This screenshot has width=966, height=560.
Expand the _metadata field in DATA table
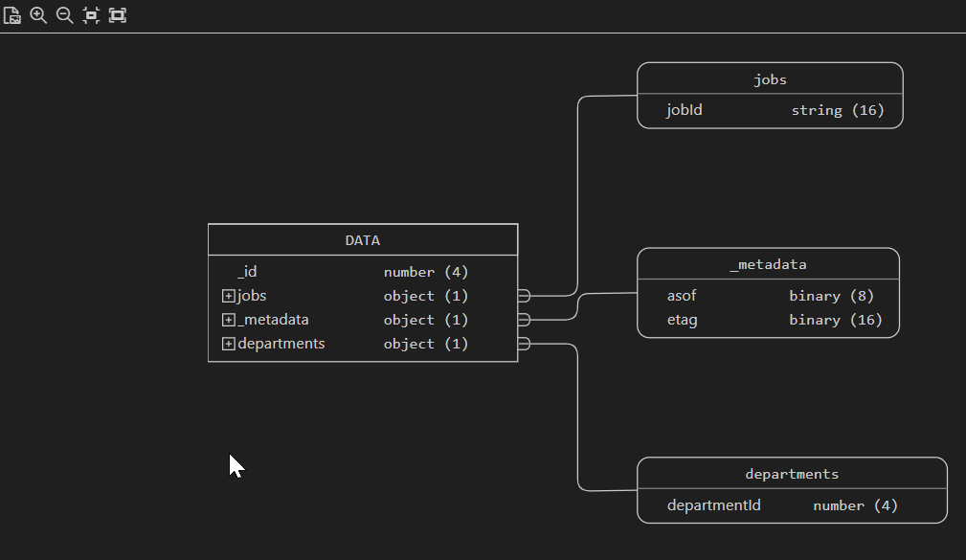pyautogui.click(x=228, y=319)
